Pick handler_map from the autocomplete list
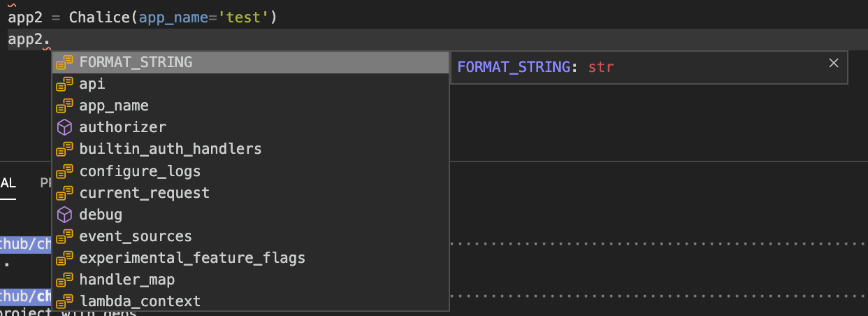Screen dimensions: 868x316 tap(251, 279)
